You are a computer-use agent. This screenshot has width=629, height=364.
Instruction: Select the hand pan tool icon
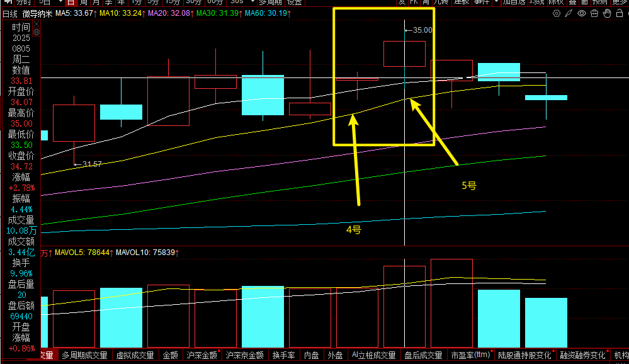point(608,13)
